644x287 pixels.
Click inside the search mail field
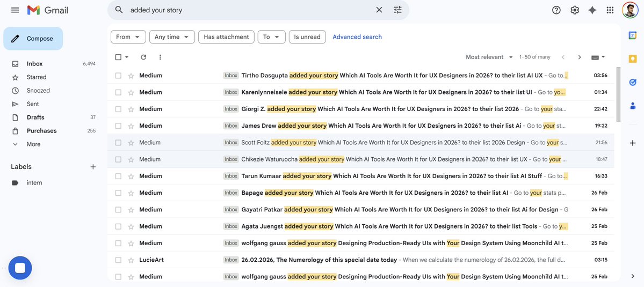click(247, 10)
